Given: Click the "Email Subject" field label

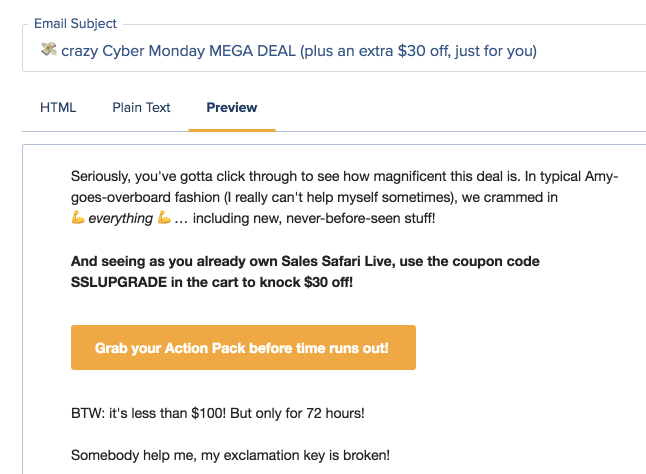Looking at the screenshot, I should coord(75,23).
